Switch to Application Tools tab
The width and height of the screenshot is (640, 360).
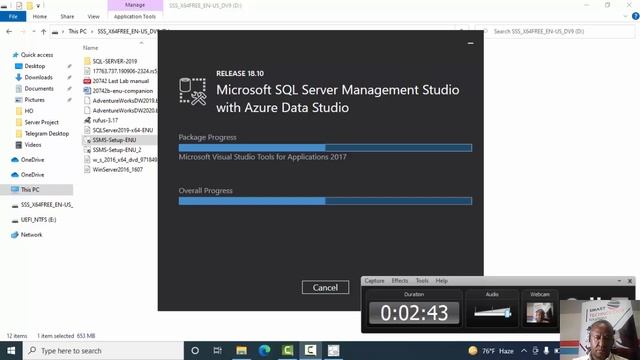(x=135, y=16)
